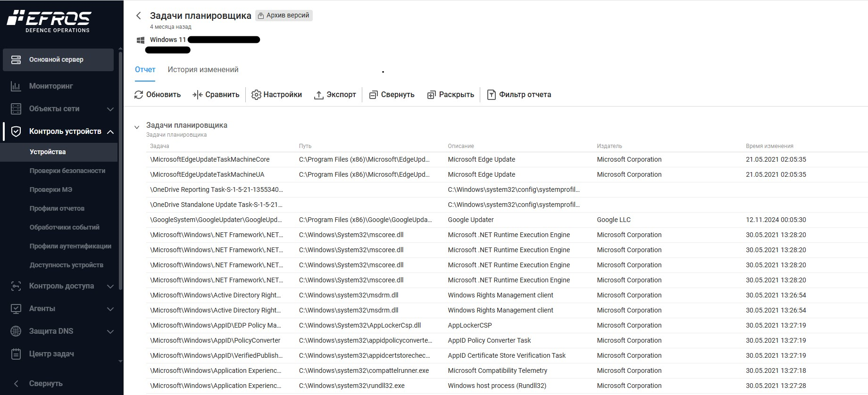Click the Задача column header
The width and height of the screenshot is (868, 395).
(159, 146)
